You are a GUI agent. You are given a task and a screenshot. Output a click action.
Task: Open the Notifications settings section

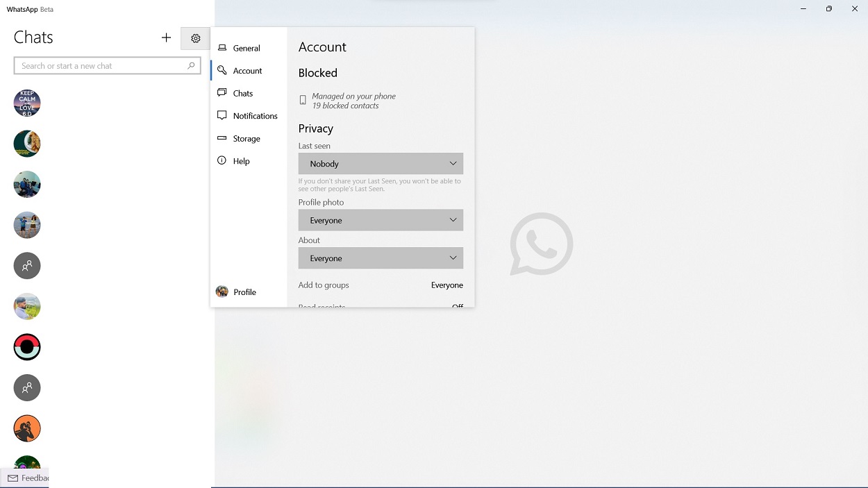click(x=249, y=116)
